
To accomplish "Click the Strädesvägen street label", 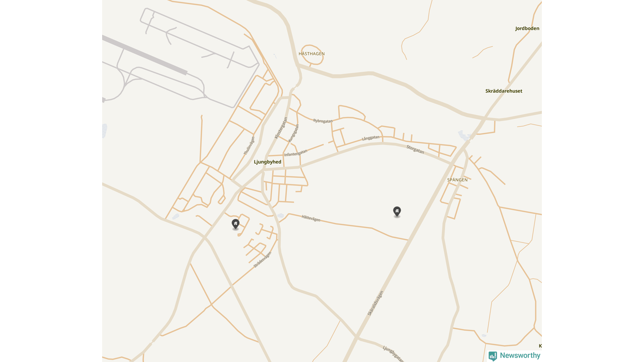I will 262,259.
